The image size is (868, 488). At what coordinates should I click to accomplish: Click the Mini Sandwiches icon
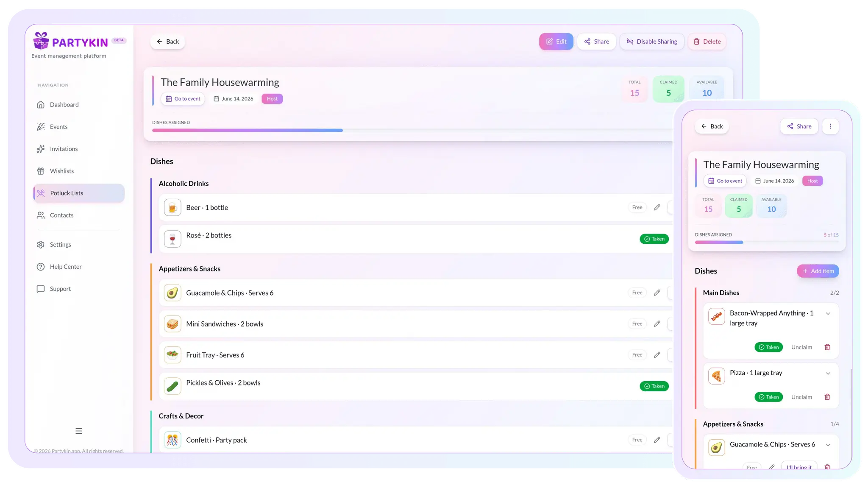click(172, 324)
